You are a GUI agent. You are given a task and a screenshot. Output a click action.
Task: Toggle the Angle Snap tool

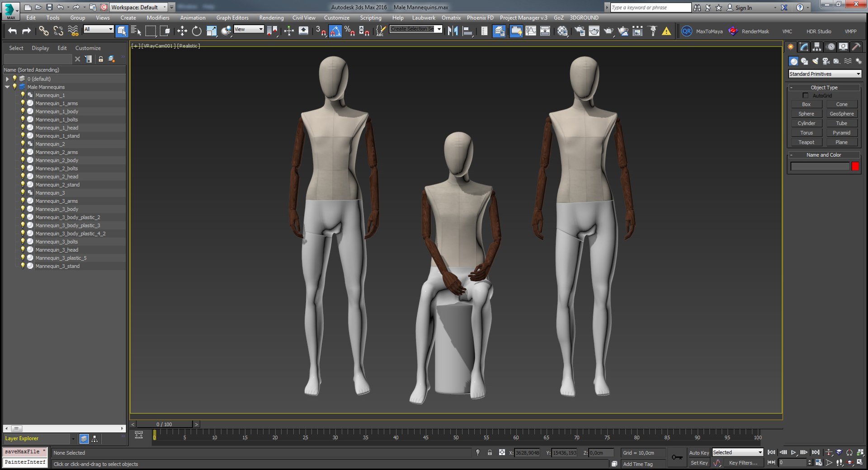click(x=335, y=31)
